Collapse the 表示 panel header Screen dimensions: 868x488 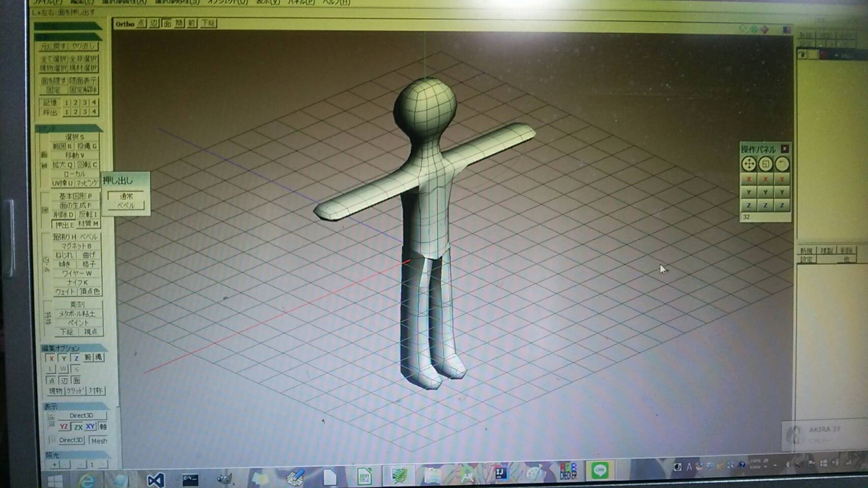(75, 407)
